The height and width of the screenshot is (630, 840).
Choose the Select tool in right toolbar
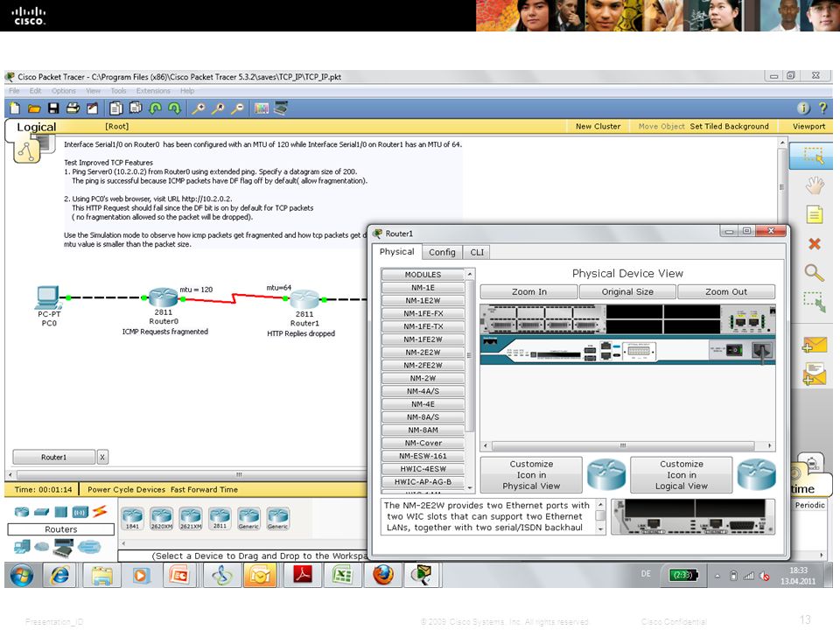coord(814,156)
